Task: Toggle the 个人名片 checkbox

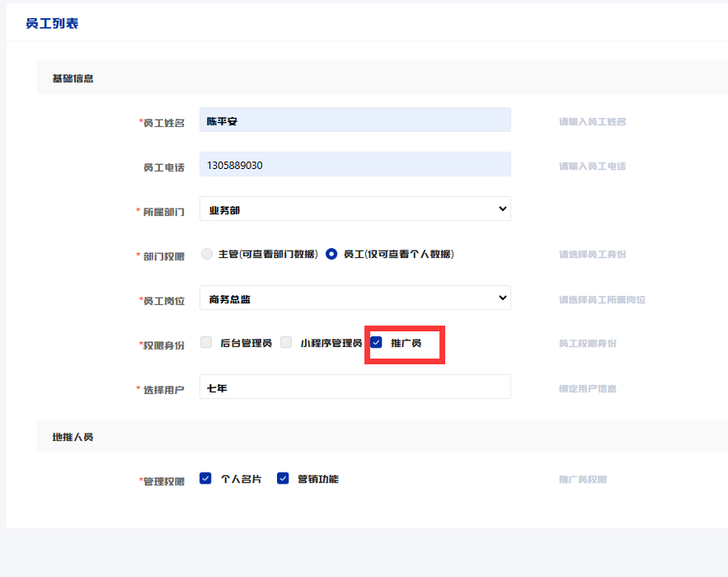Action: coord(206,479)
